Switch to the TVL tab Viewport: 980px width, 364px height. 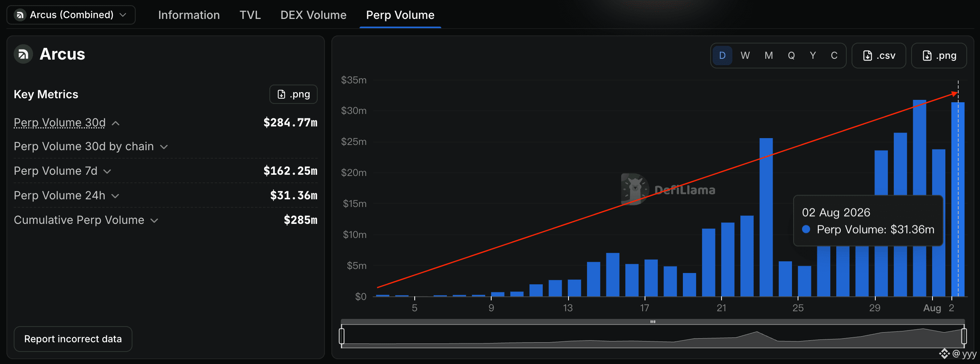pyautogui.click(x=250, y=15)
